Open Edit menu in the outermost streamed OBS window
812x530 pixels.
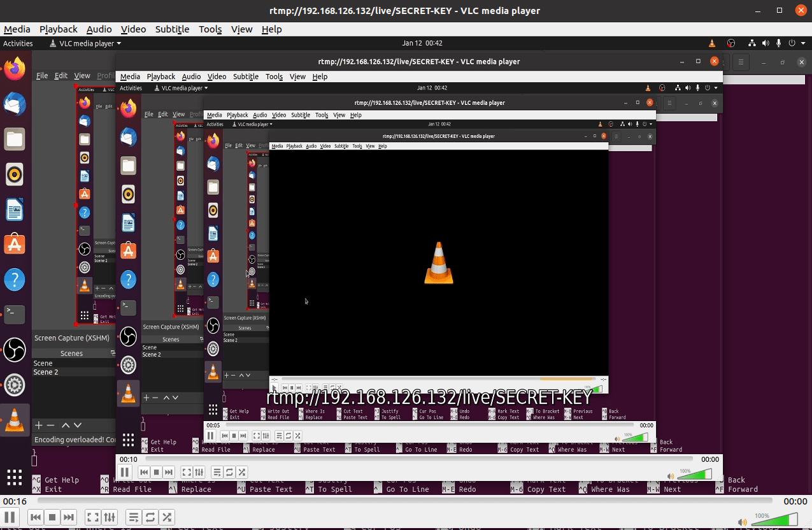click(x=61, y=75)
